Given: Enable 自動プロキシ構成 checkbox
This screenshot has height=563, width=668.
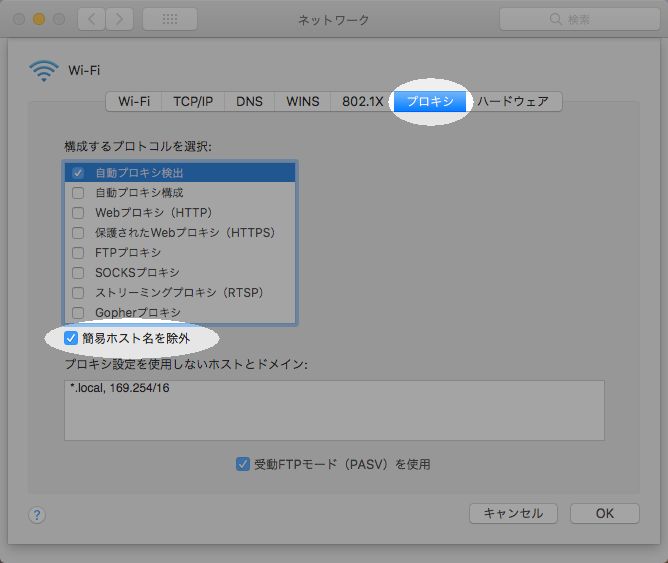Looking at the screenshot, I should pyautogui.click(x=78, y=193).
